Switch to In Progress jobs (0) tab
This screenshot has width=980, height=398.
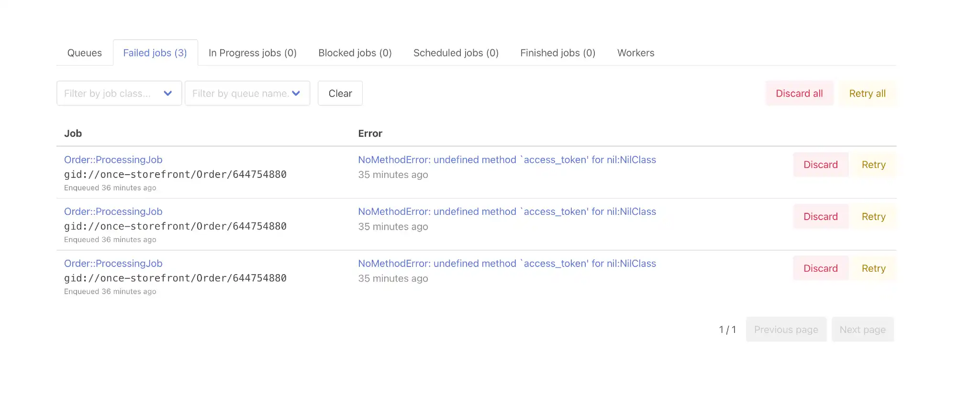tap(253, 53)
